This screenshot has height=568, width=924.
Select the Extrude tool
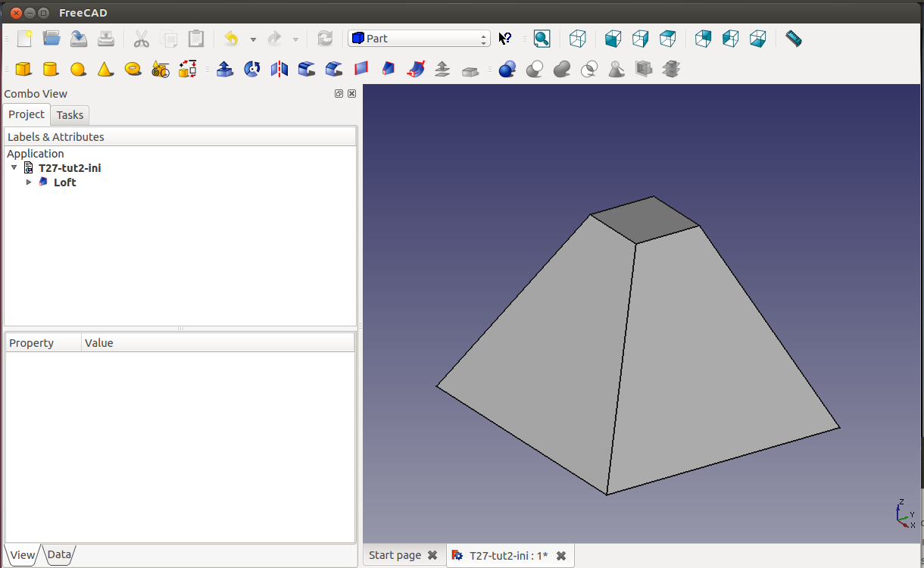(225, 69)
